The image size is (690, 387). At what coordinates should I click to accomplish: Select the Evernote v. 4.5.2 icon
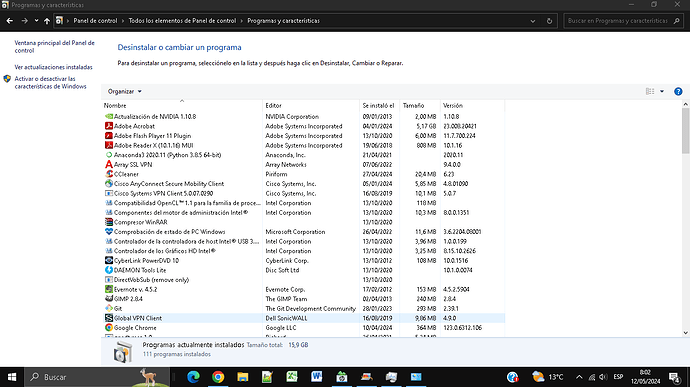[x=109, y=290]
